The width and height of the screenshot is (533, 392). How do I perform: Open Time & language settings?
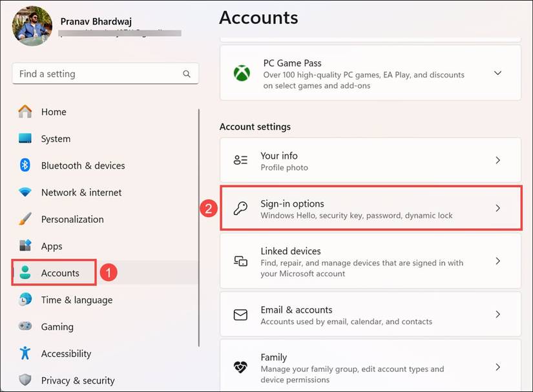coord(77,300)
